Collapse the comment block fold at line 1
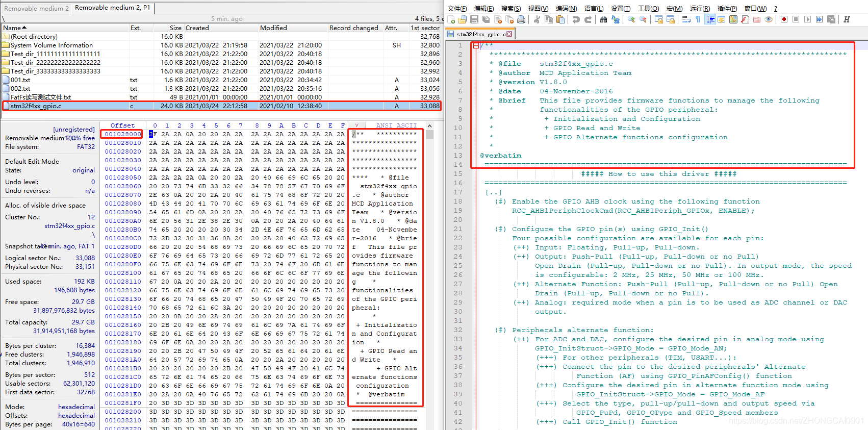Viewport: 868px width, 430px height. click(476, 45)
